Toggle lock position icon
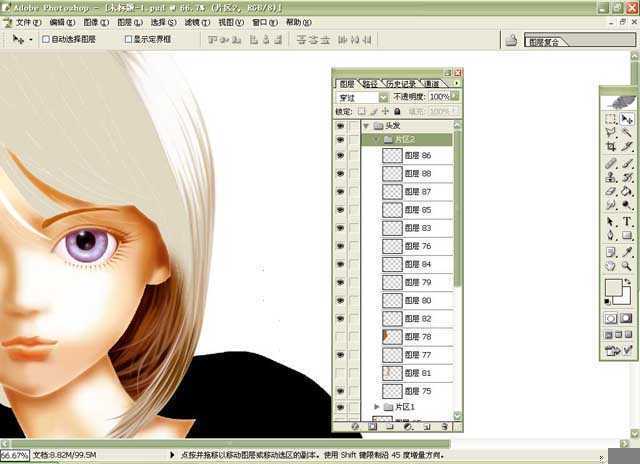This screenshot has width=640, height=464. 385,111
